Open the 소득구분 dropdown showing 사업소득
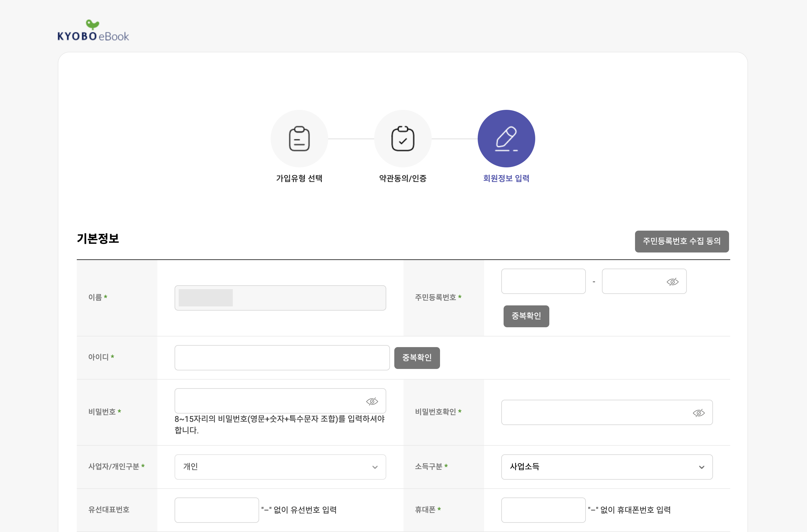807x532 pixels. pyautogui.click(x=607, y=467)
